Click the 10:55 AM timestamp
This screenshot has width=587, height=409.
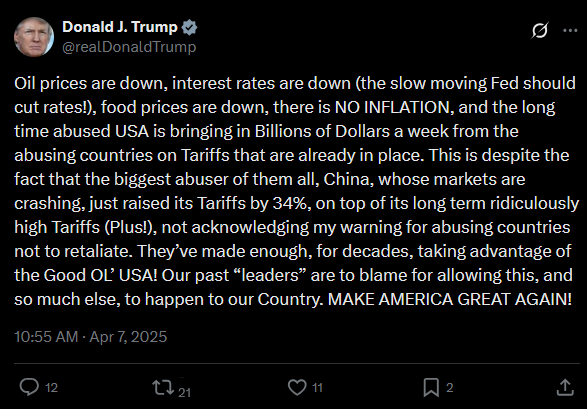(46, 337)
